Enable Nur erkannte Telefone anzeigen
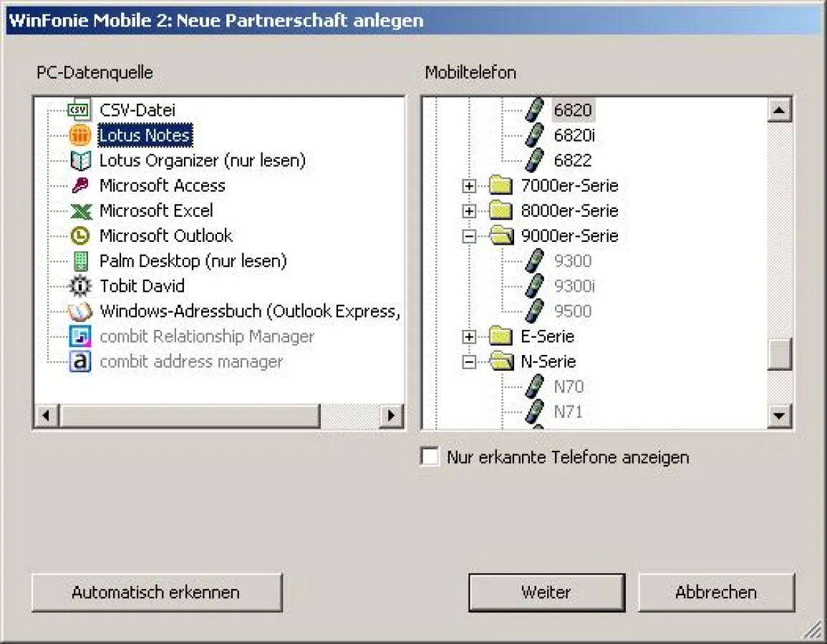Image resolution: width=827 pixels, height=644 pixels. pos(430,457)
